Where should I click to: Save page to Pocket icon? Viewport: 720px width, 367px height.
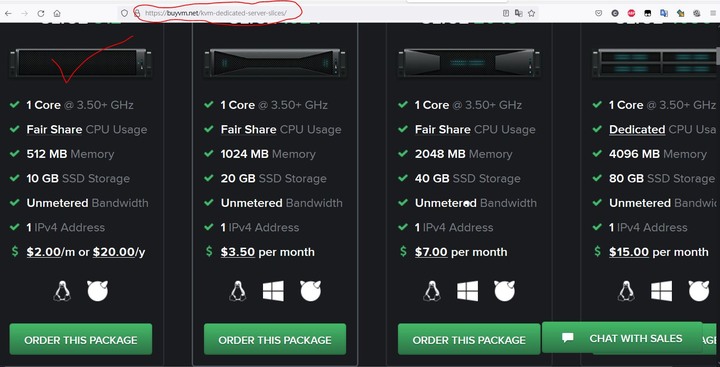click(598, 13)
